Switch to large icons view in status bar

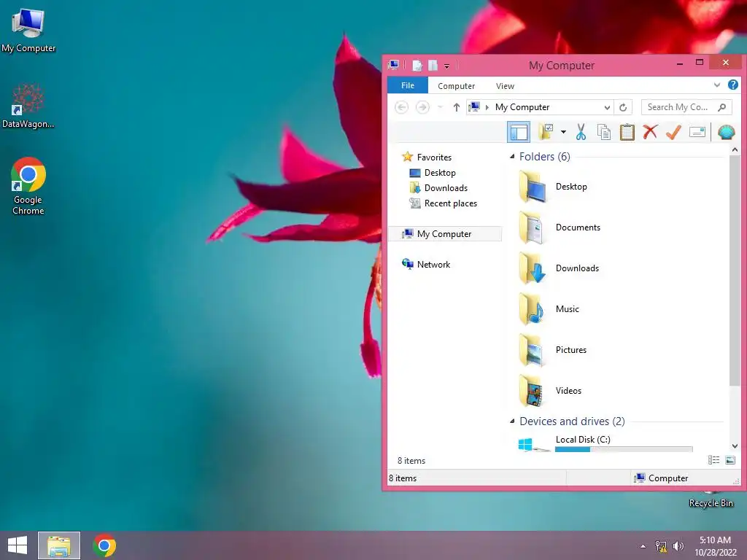(729, 460)
